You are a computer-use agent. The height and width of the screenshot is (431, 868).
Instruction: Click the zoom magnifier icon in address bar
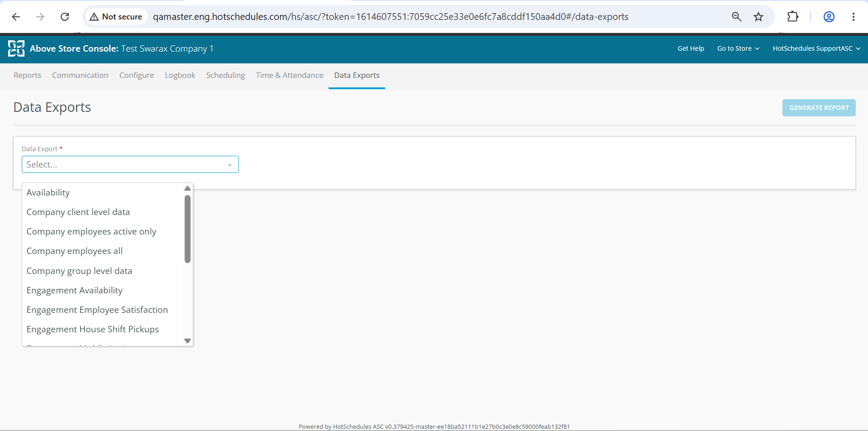(x=736, y=17)
